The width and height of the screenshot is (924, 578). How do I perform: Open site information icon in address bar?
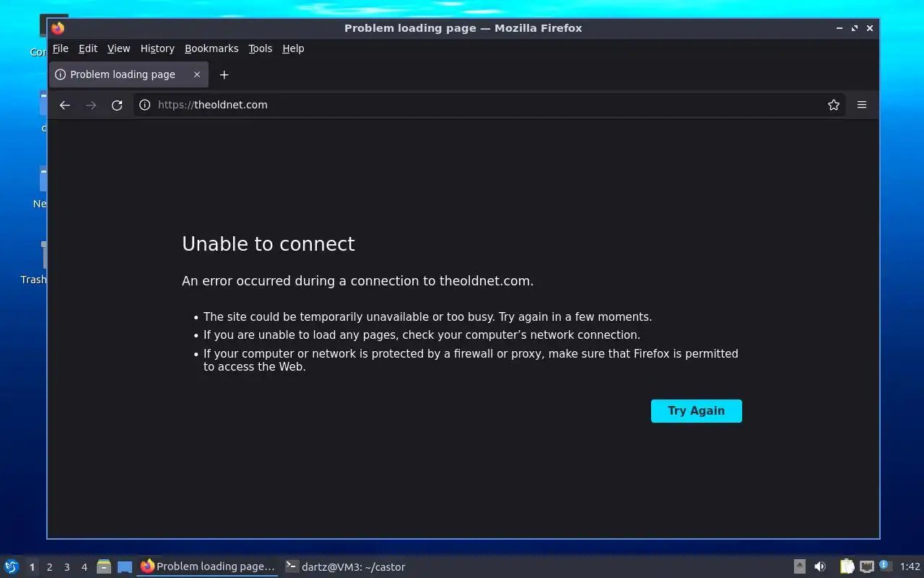(x=144, y=105)
